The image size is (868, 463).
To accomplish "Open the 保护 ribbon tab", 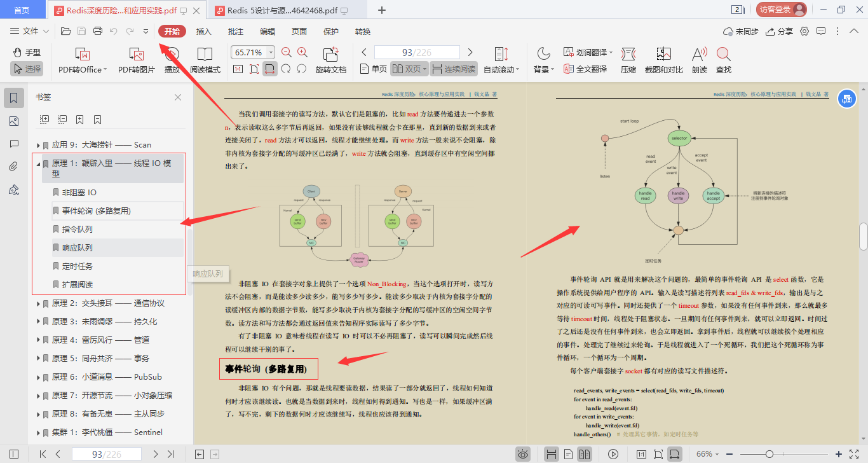I will click(x=331, y=31).
